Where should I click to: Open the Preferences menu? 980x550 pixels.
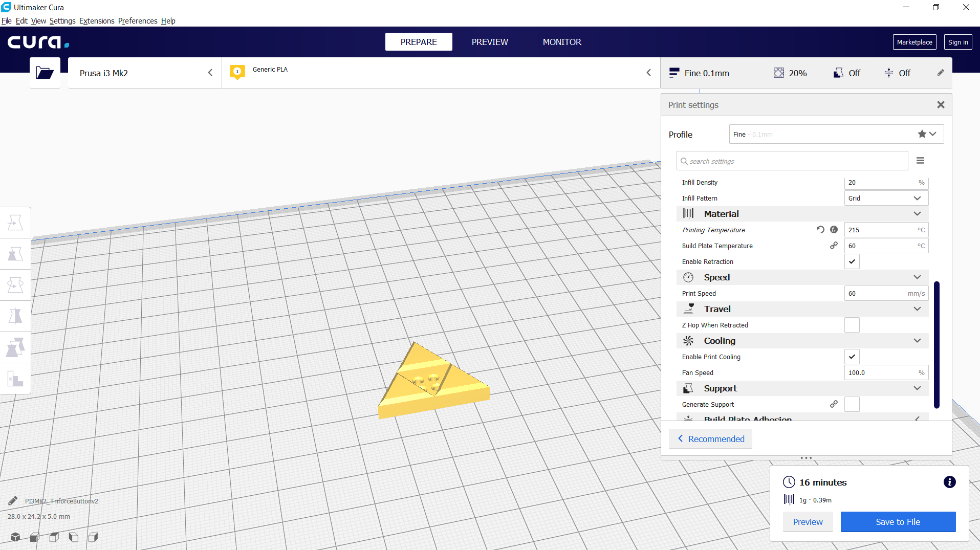click(x=138, y=21)
